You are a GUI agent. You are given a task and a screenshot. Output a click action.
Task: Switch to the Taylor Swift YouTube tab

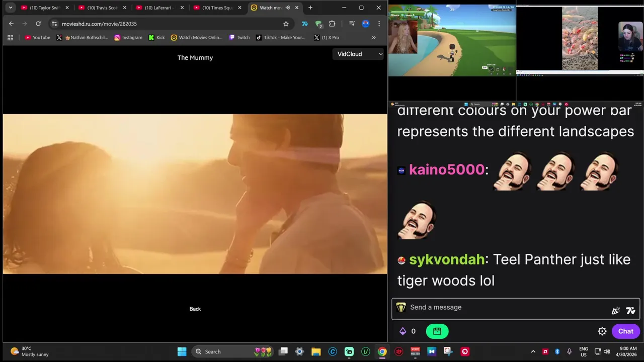(45, 8)
